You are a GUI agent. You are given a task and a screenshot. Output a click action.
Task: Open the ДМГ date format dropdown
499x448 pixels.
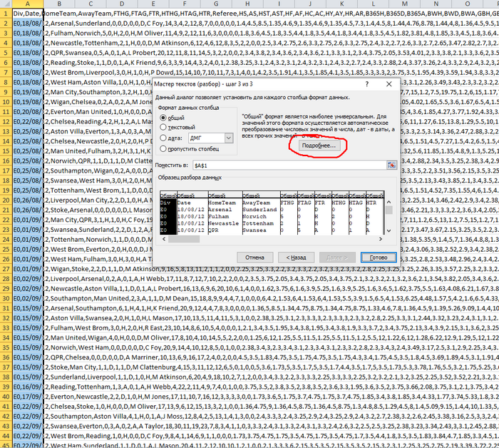pyautogui.click(x=229, y=138)
